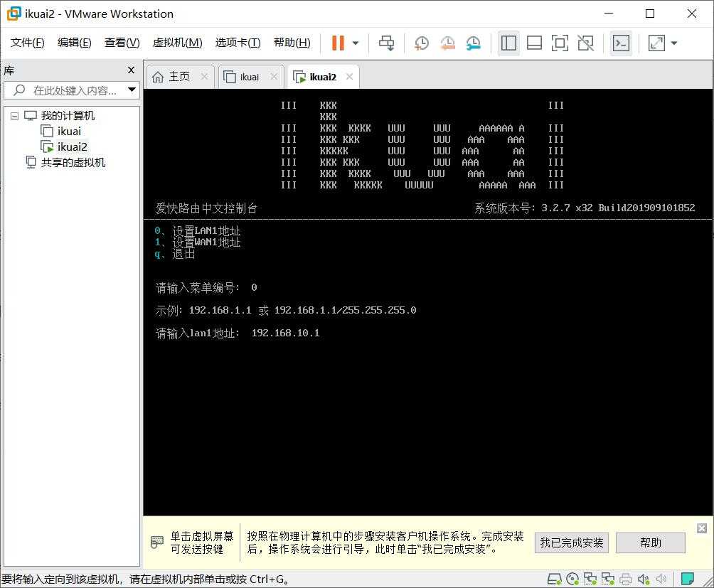This screenshot has height=588, width=714.
Task: Toggle the library sidebar view icon
Action: click(x=508, y=43)
